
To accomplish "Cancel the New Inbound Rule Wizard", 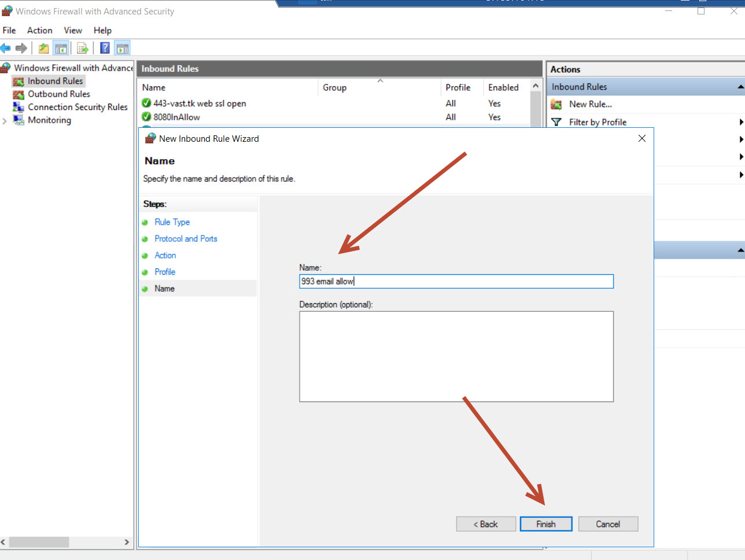I will 607,524.
